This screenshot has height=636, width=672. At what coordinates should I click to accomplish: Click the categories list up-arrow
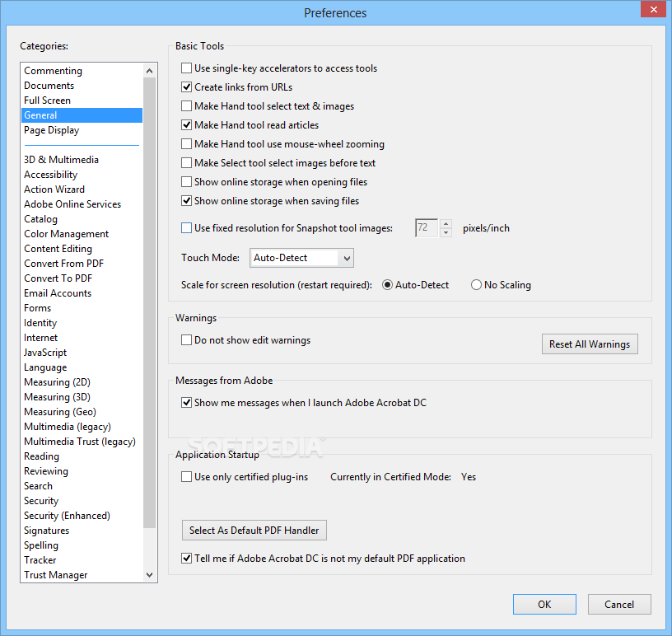[150, 71]
